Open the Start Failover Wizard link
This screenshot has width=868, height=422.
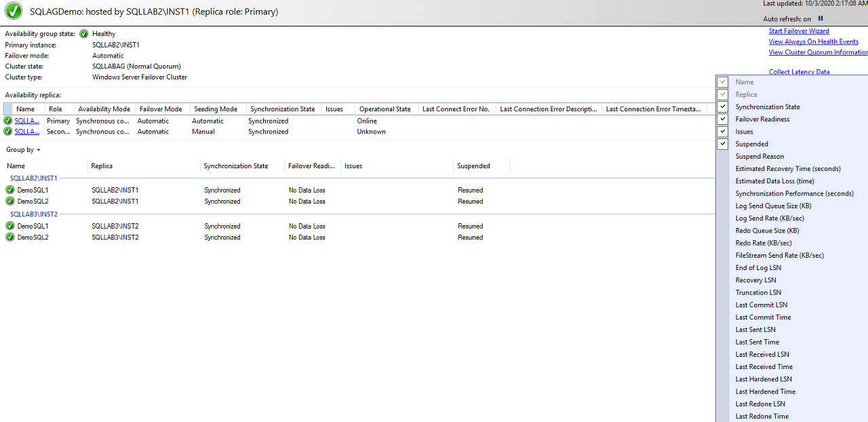click(799, 31)
